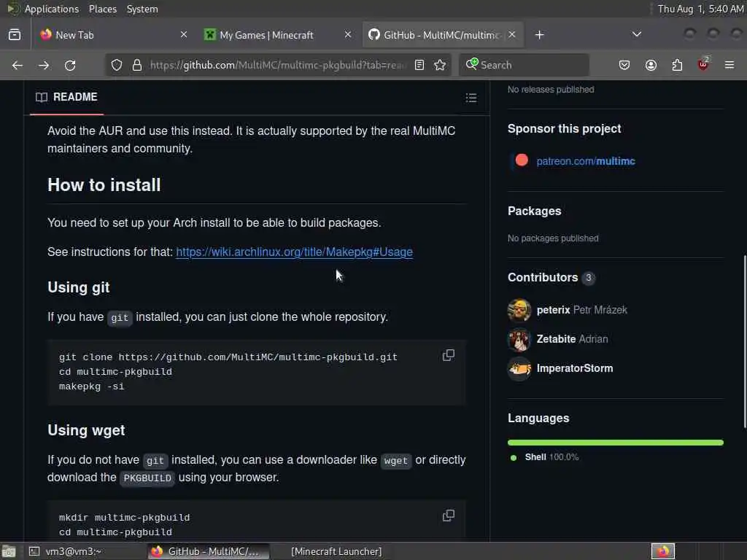
Task: Open the Places menu
Action: 102,9
